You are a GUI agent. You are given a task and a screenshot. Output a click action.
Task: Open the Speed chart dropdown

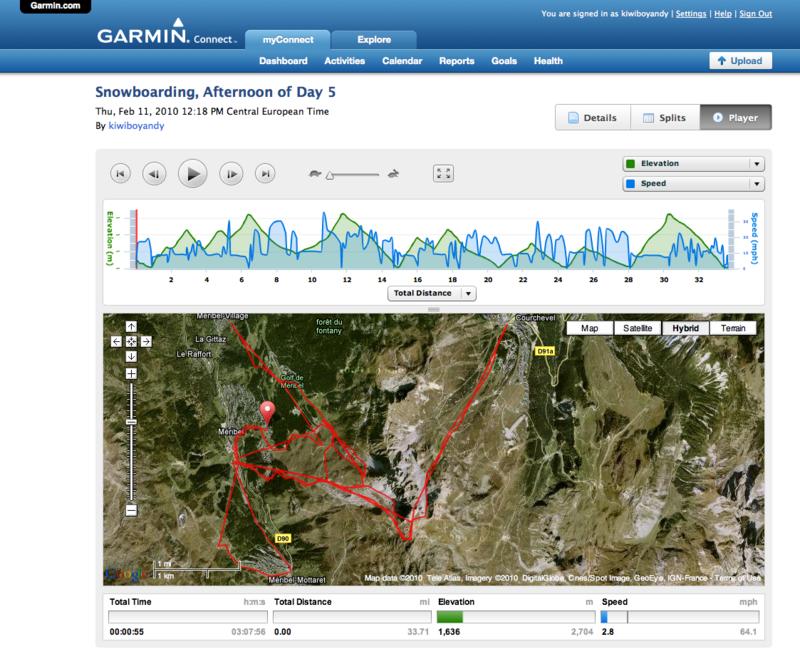[756, 184]
